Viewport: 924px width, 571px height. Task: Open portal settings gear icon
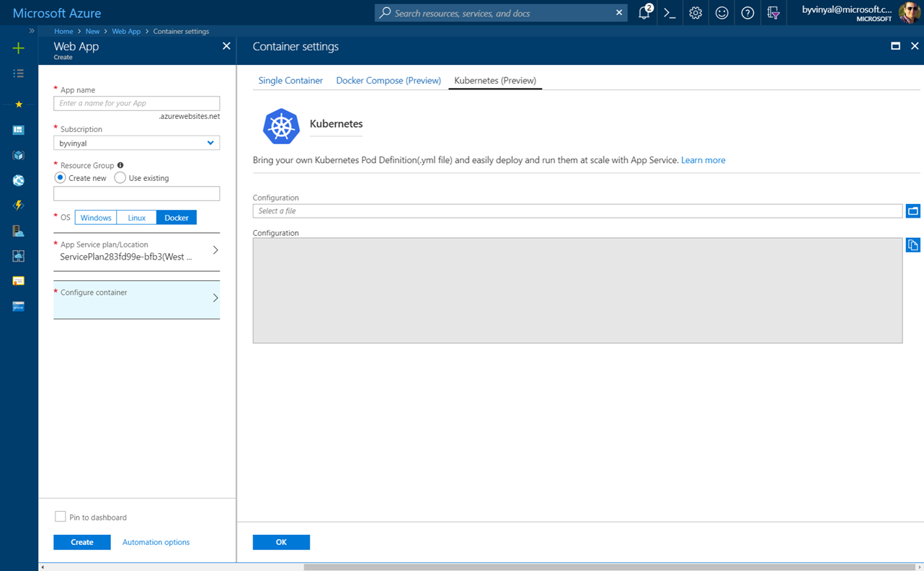pos(696,13)
